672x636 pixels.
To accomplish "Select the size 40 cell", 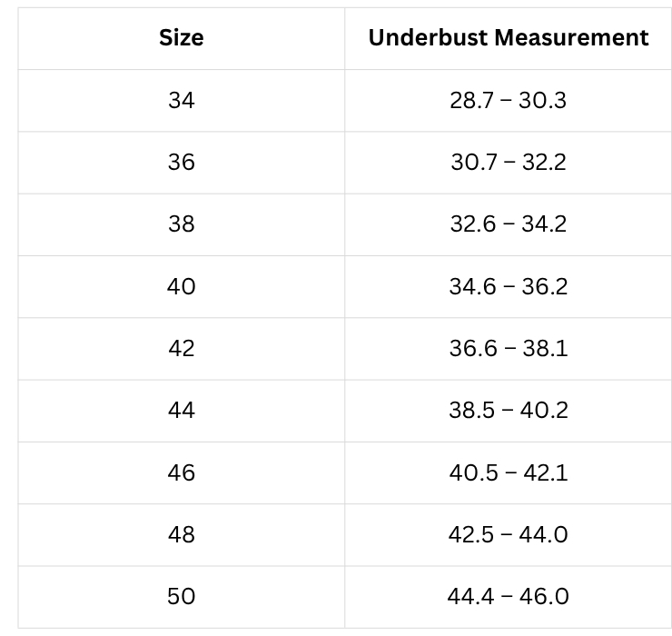I will coord(182,286).
